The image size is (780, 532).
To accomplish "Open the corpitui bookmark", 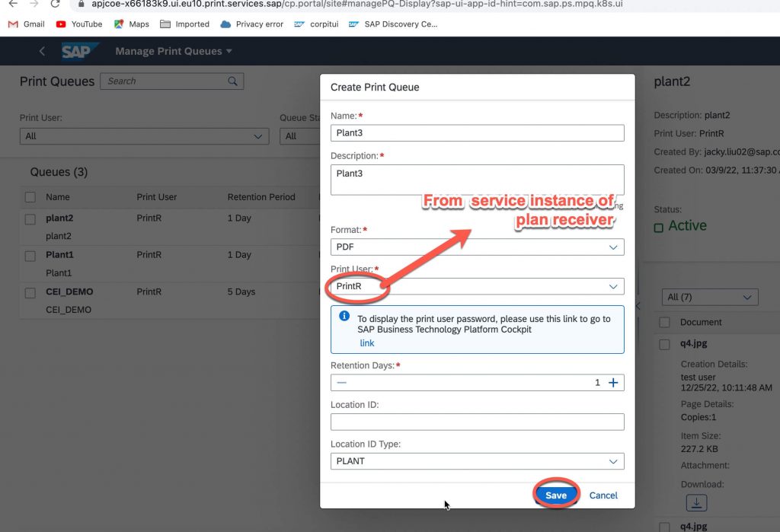I will coord(316,24).
